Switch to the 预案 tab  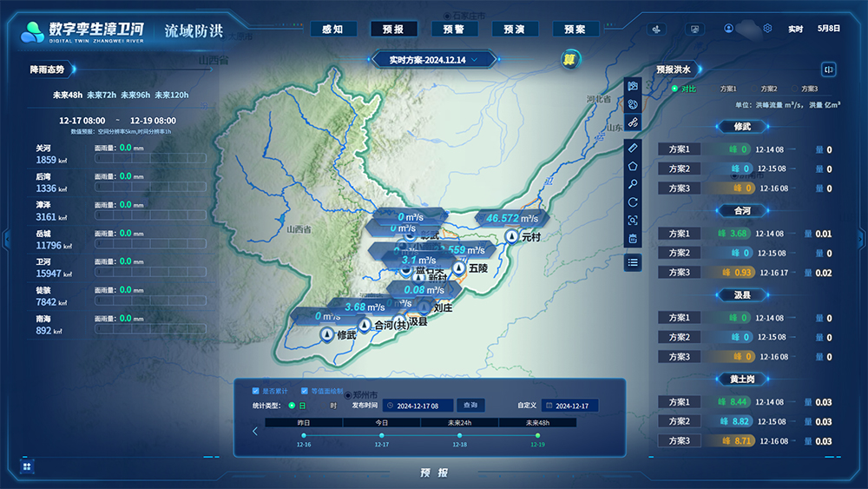pyautogui.click(x=575, y=30)
